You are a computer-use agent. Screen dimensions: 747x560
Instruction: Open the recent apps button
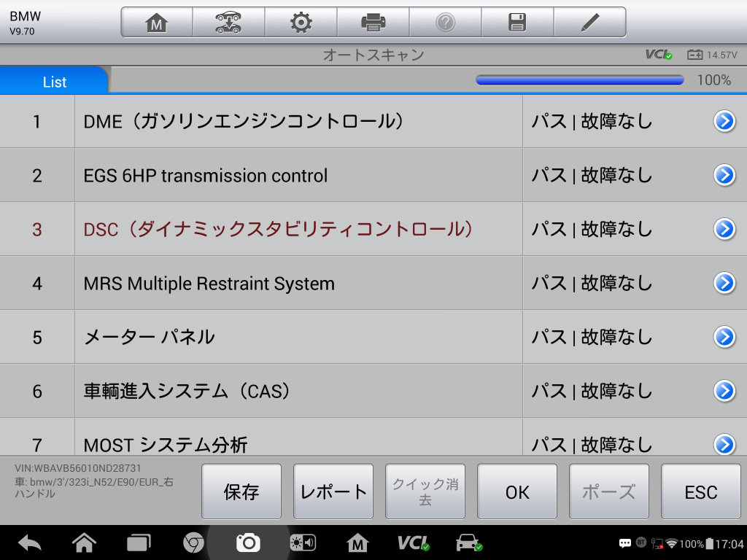click(x=139, y=542)
